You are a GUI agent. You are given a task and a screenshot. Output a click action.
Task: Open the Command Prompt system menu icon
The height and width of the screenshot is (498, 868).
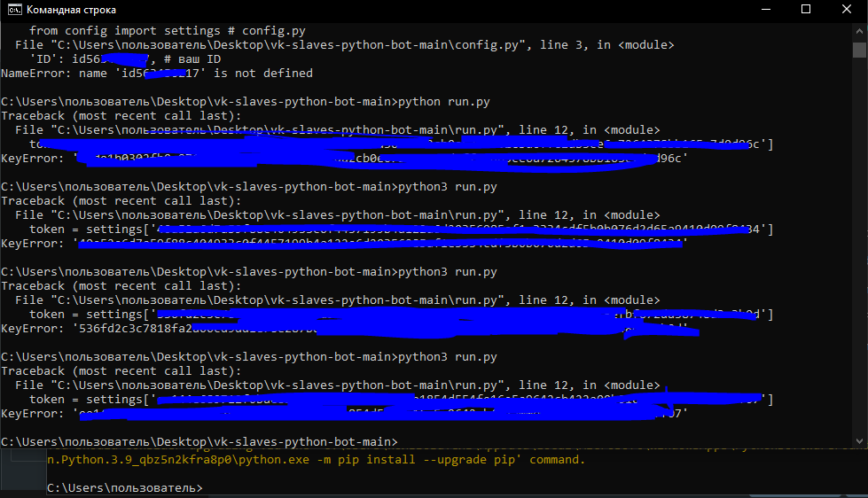[15, 10]
